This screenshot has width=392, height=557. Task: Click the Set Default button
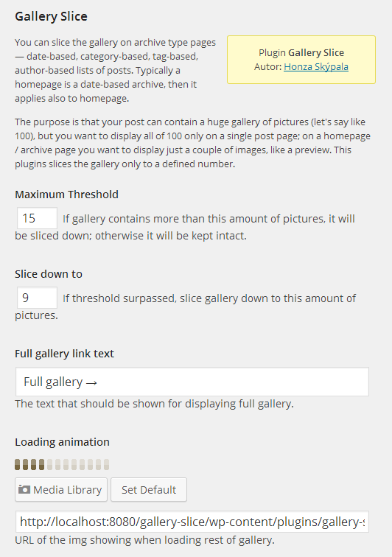coord(149,489)
